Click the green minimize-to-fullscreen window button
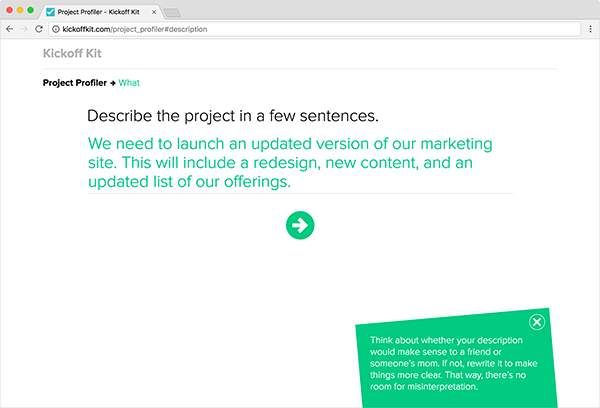This screenshot has height=408, width=600. 31,9
